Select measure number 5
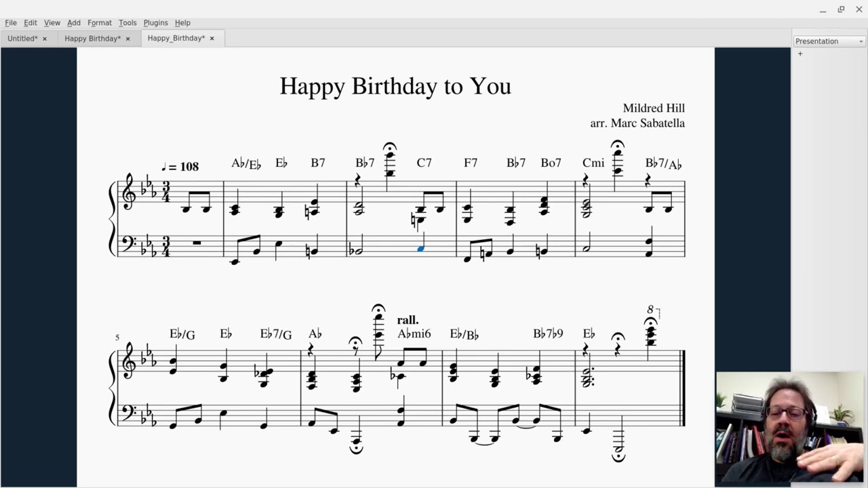The width and height of the screenshot is (868, 488). coord(117,338)
